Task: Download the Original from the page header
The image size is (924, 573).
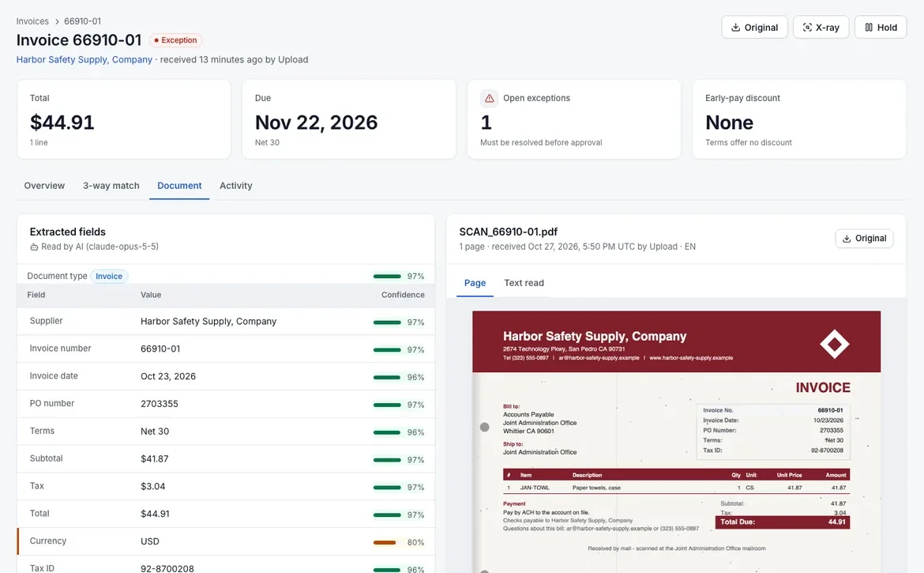Action: (754, 28)
